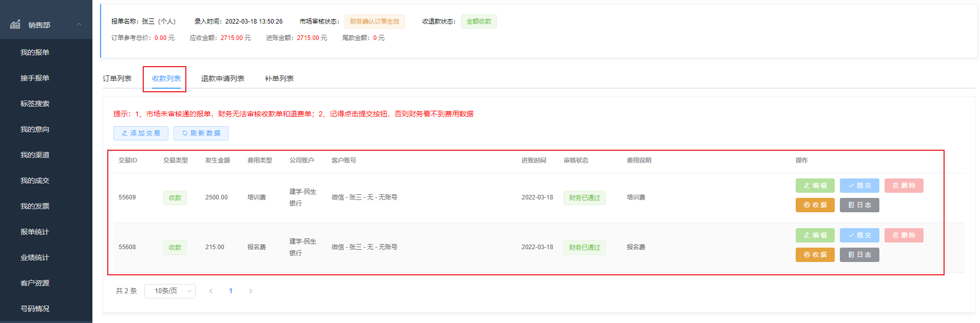This screenshot has height=323, width=980.
Task: Open the 10条/页 page size dropdown
Action: click(x=169, y=291)
